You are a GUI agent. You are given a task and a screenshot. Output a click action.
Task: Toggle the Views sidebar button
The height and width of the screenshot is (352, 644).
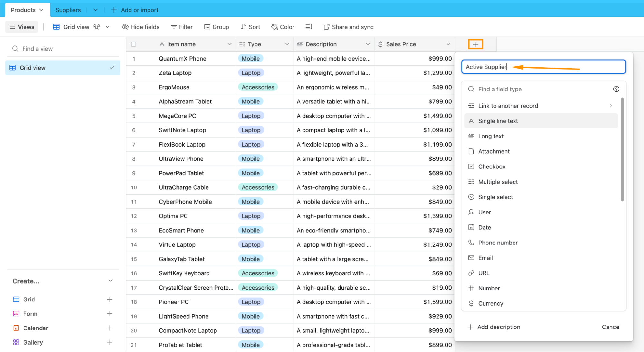(22, 27)
